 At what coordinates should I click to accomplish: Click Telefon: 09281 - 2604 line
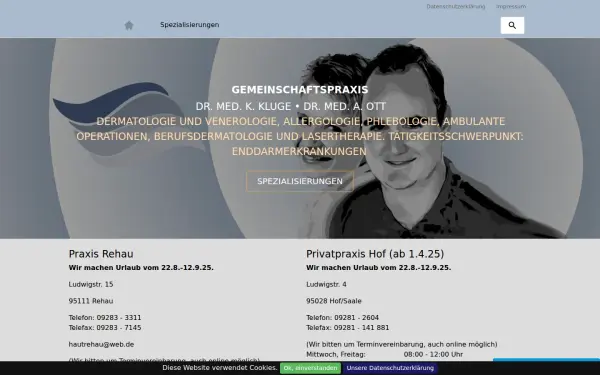[342, 318]
